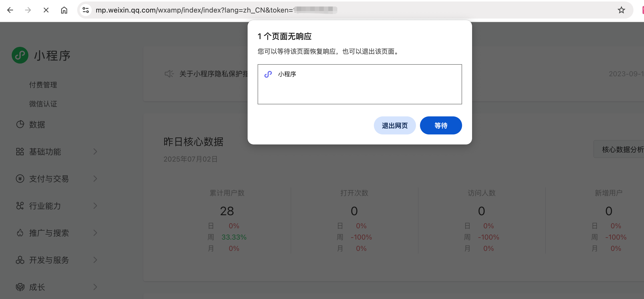Bookmark this page with the star

(x=621, y=10)
